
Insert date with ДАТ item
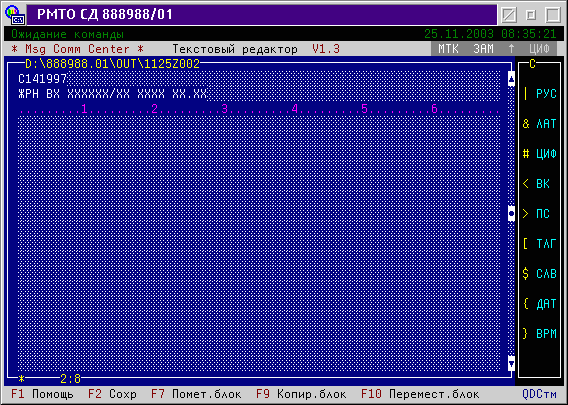pyautogui.click(x=540, y=304)
